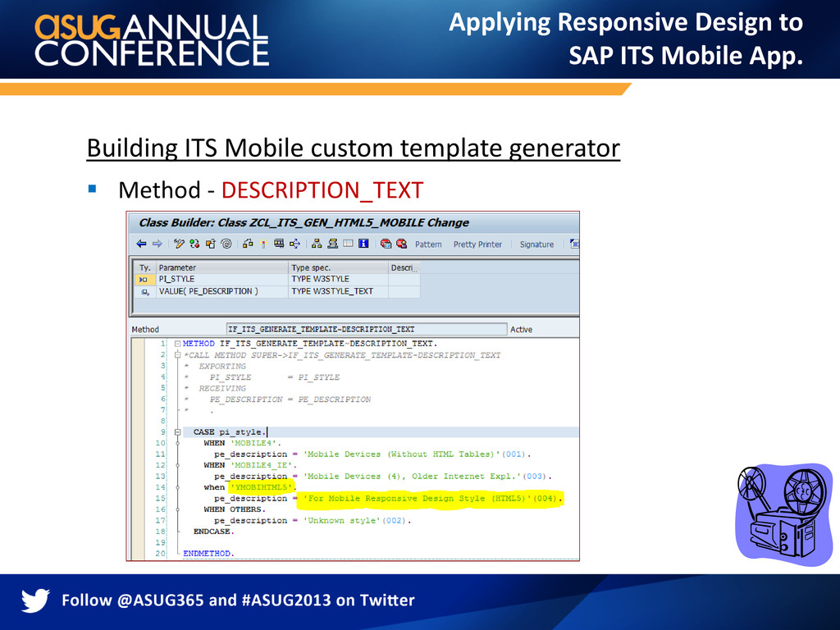Click the returning parameter icon beside PE_DESCRIPTION
The width and height of the screenshot is (840, 630).
(x=144, y=292)
